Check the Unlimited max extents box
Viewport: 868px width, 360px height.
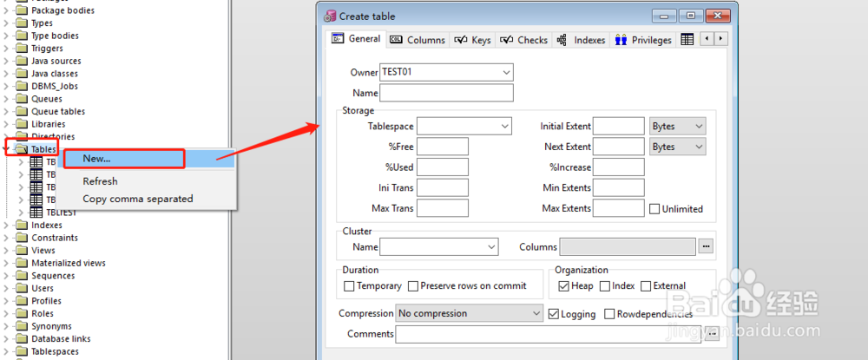tap(654, 208)
